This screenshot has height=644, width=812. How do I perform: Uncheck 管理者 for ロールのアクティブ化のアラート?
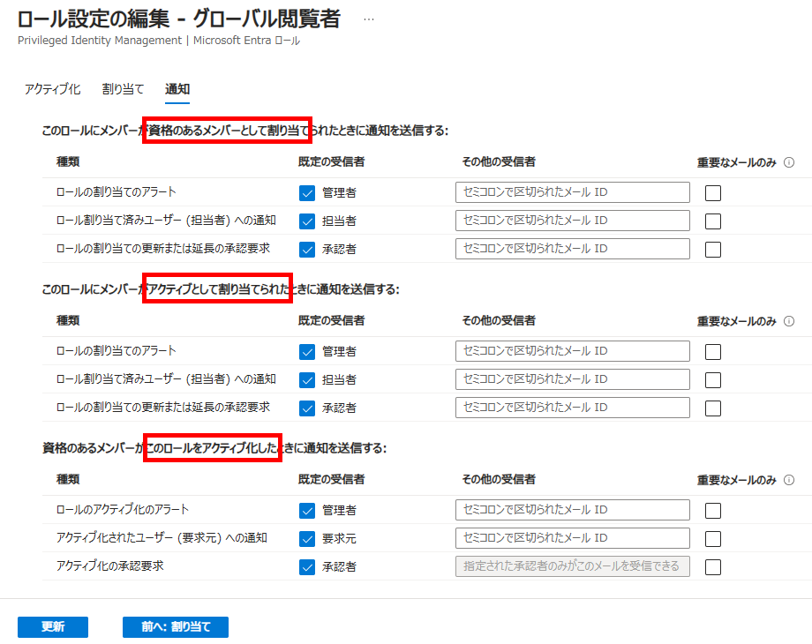pyautogui.click(x=307, y=510)
